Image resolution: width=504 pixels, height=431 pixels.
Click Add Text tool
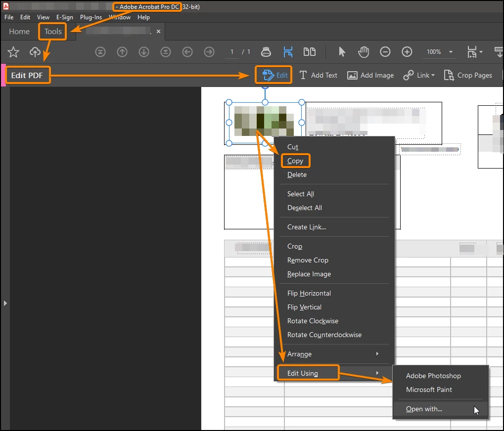(318, 75)
